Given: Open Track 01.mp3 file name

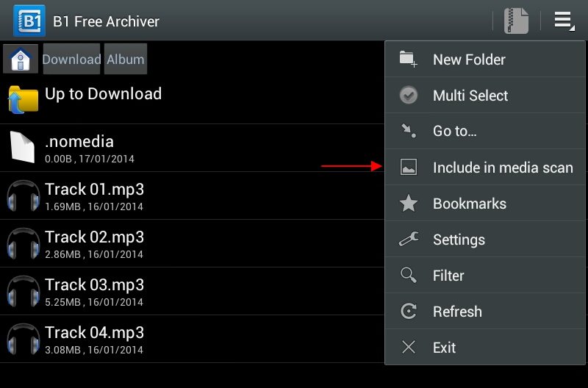Looking at the screenshot, I should pyautogui.click(x=95, y=190).
